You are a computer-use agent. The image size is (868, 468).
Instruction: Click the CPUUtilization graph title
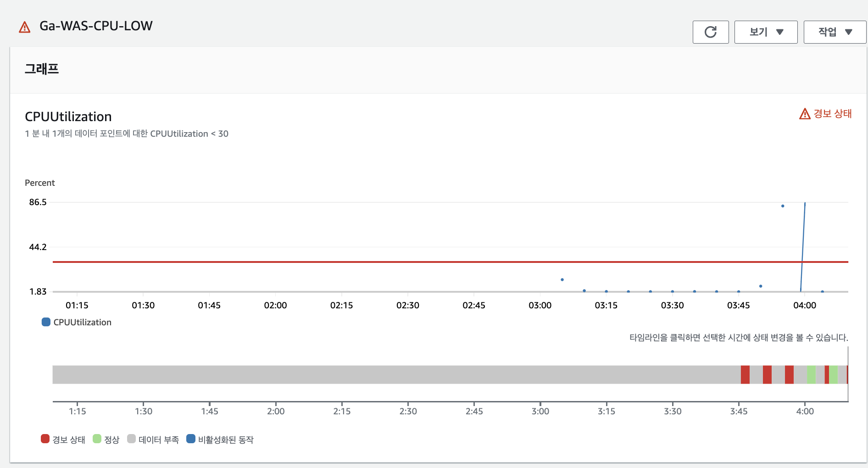(68, 117)
